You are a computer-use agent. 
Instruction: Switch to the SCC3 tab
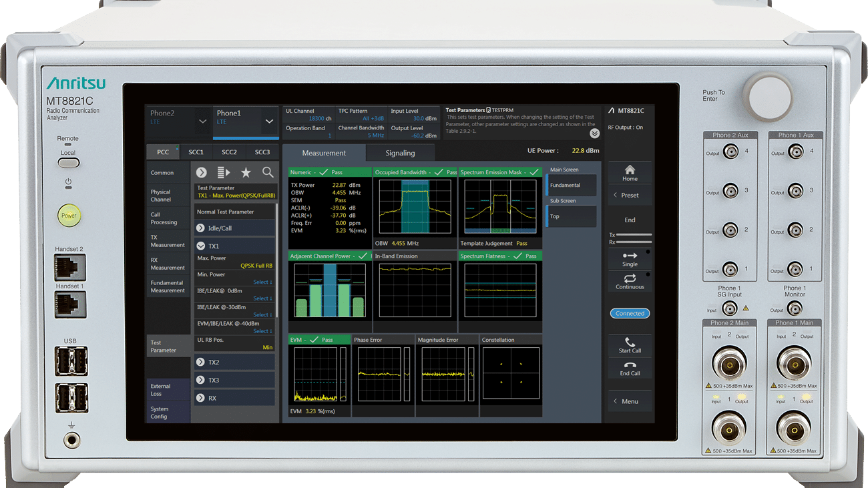(262, 152)
